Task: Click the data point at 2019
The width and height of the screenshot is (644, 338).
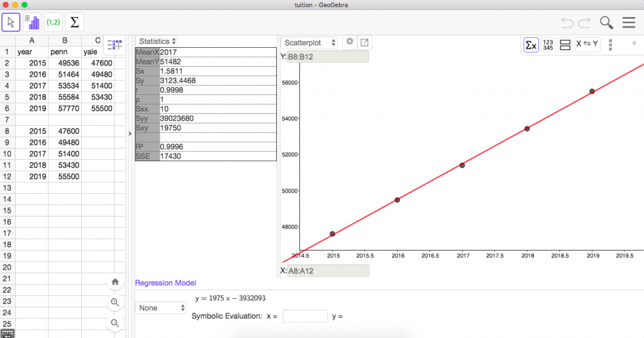Action: pos(592,91)
